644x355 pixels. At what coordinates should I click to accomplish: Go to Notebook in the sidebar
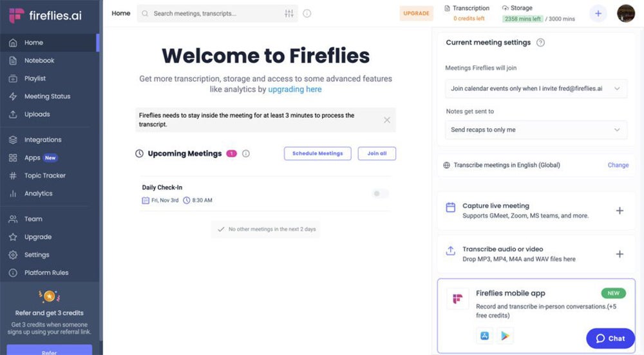(x=39, y=61)
